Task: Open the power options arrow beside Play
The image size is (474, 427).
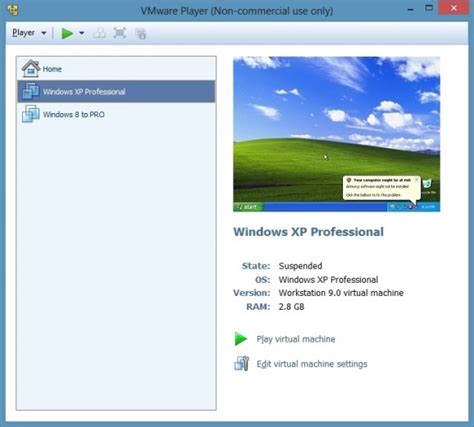Action: coord(82,33)
